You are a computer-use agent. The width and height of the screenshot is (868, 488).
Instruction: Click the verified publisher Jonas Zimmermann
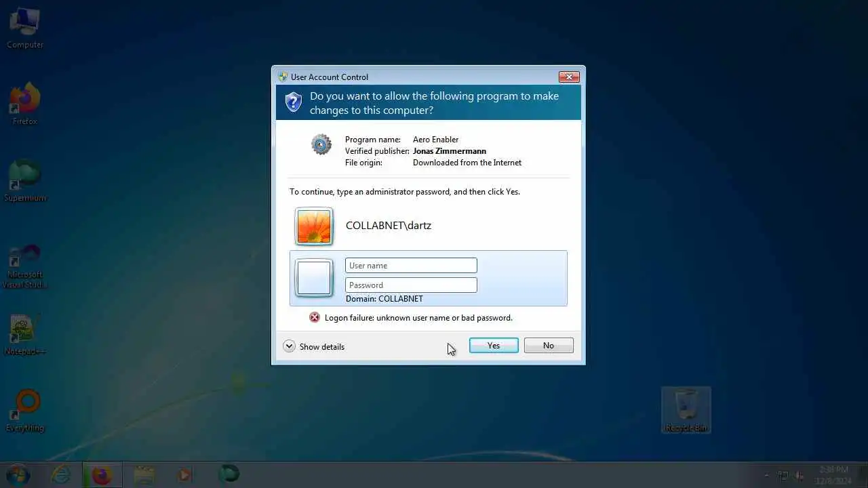pyautogui.click(x=450, y=151)
